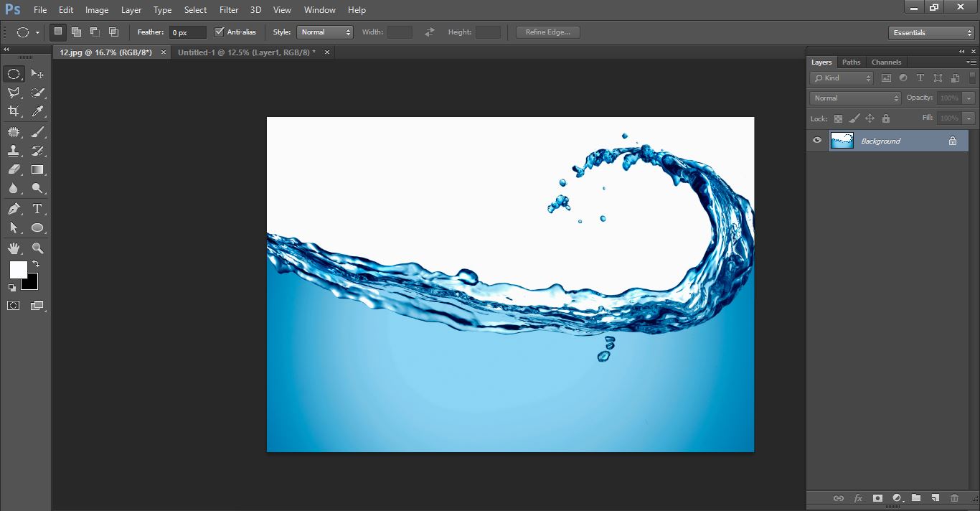Select the Zoom tool
This screenshot has height=511, width=980.
[x=37, y=248]
